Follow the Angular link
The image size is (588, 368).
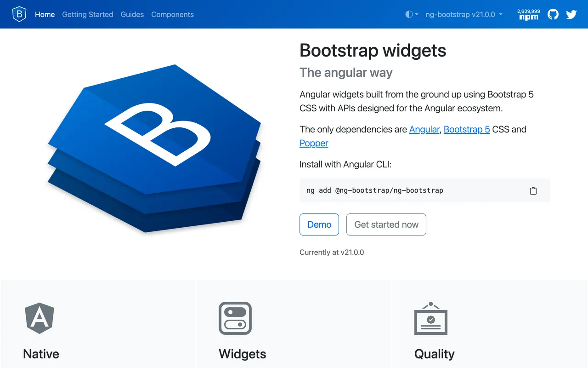(424, 129)
